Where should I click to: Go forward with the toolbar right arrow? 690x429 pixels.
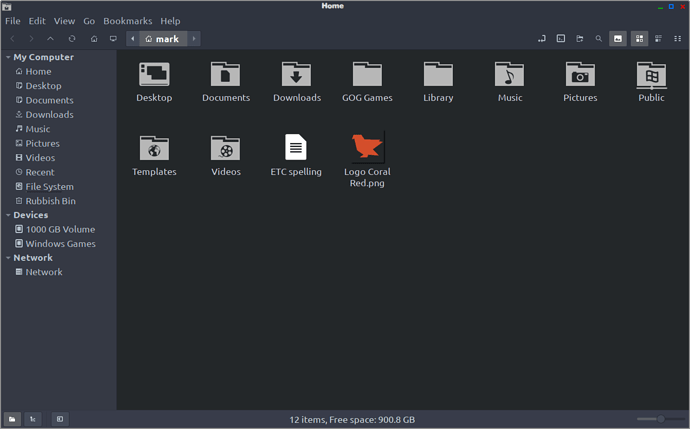(x=31, y=39)
